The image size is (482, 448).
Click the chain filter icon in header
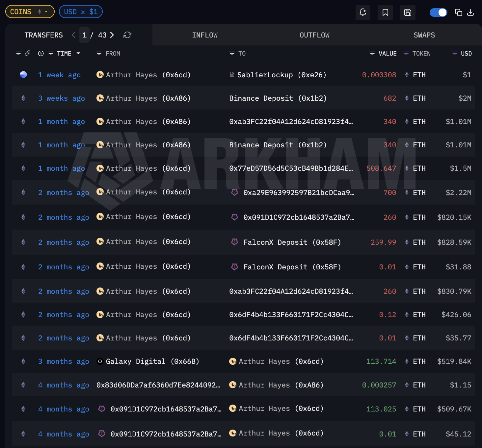[x=18, y=53]
